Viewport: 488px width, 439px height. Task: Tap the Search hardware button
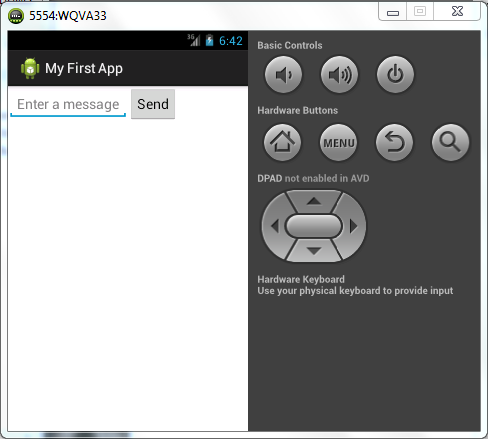[450, 142]
